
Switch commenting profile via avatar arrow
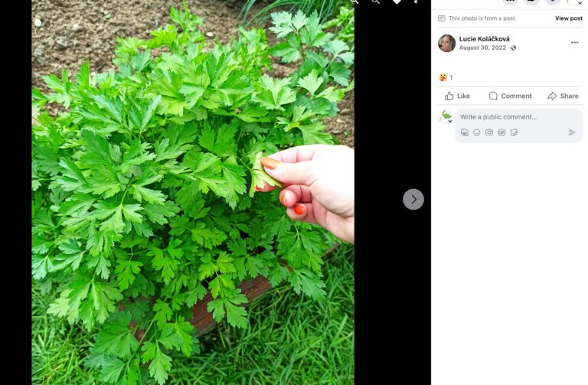[450, 121]
